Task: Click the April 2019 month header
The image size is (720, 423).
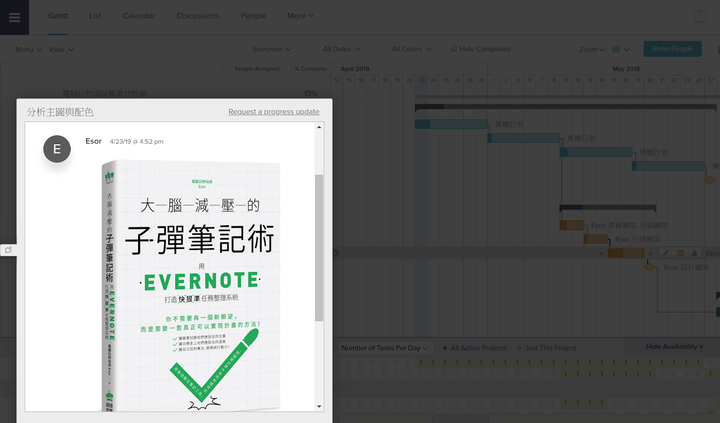Action: (x=355, y=69)
